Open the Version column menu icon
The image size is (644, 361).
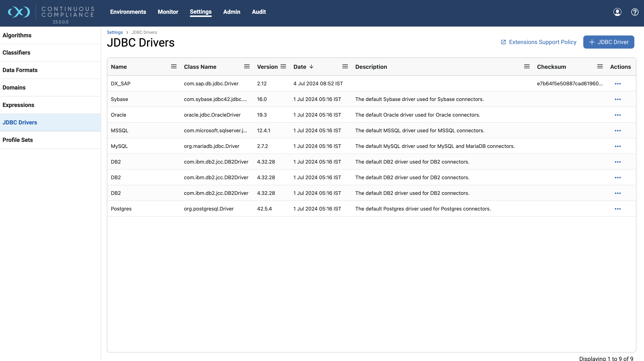pos(283,67)
